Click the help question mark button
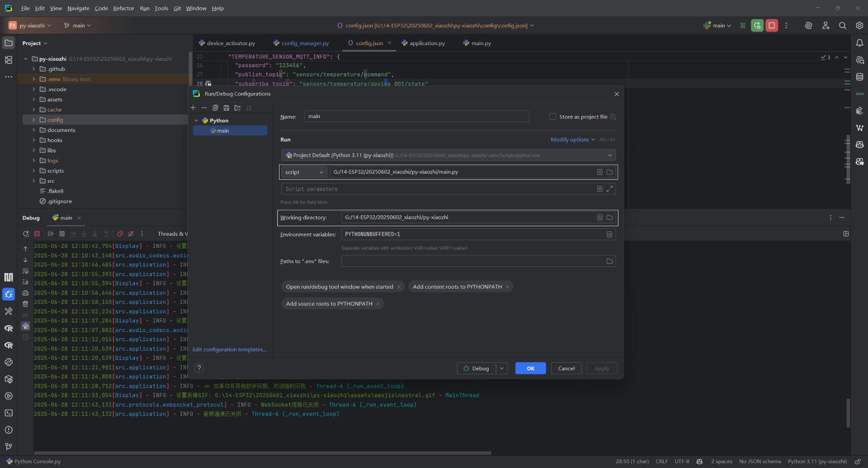Image resolution: width=868 pixels, height=468 pixels. [x=199, y=368]
